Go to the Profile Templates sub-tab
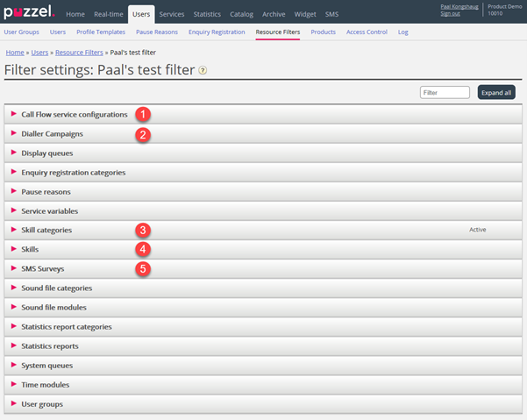Viewport: 527px width, 420px height. (x=100, y=32)
